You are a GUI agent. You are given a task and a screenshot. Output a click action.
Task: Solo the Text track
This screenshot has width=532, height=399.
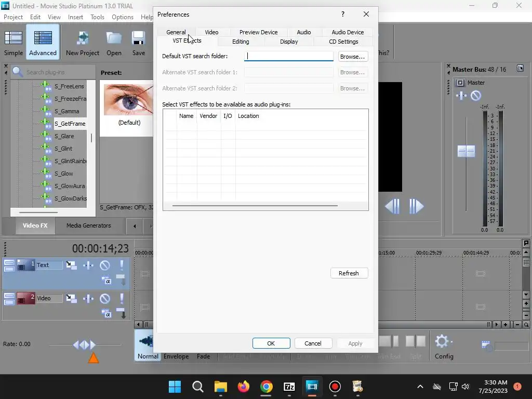pyautogui.click(x=122, y=265)
